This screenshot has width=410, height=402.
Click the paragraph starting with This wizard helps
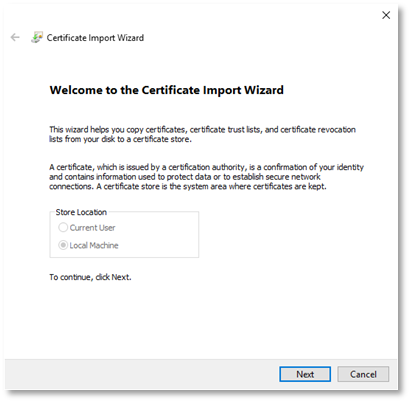click(202, 134)
